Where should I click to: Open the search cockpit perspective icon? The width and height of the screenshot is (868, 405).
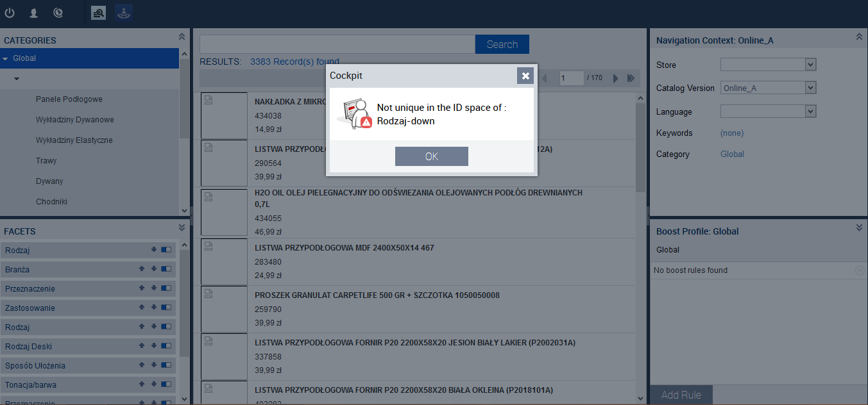[x=98, y=12]
